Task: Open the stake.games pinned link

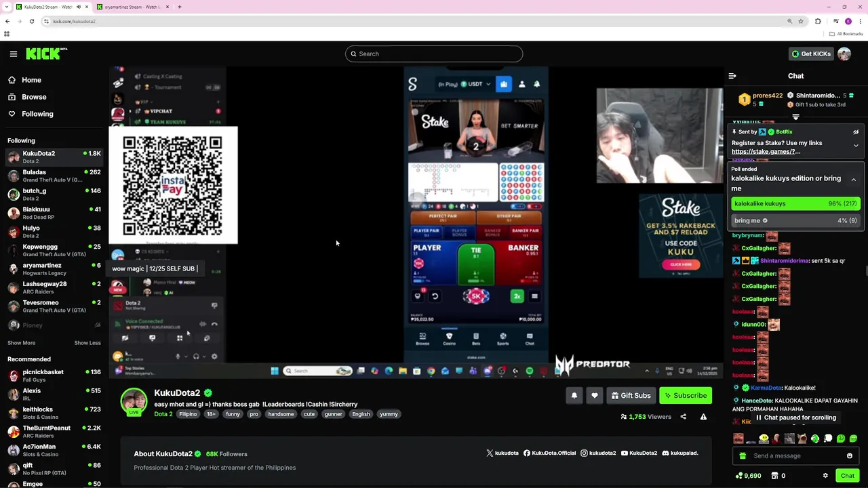Action: pos(766,152)
